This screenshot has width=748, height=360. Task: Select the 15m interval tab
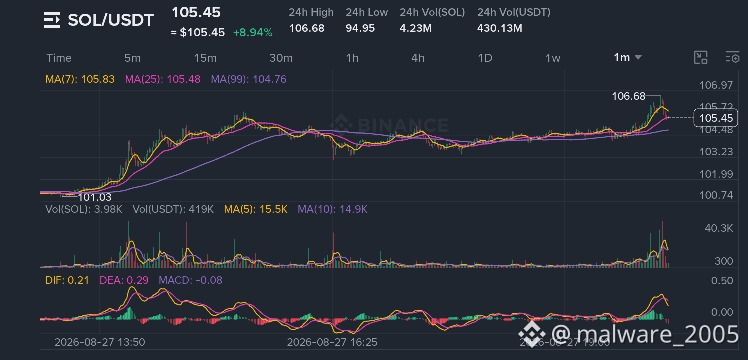click(205, 58)
